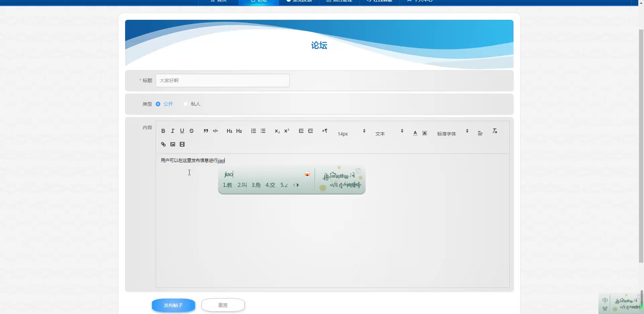
Task: Apply superscript formatting
Action: tap(286, 131)
